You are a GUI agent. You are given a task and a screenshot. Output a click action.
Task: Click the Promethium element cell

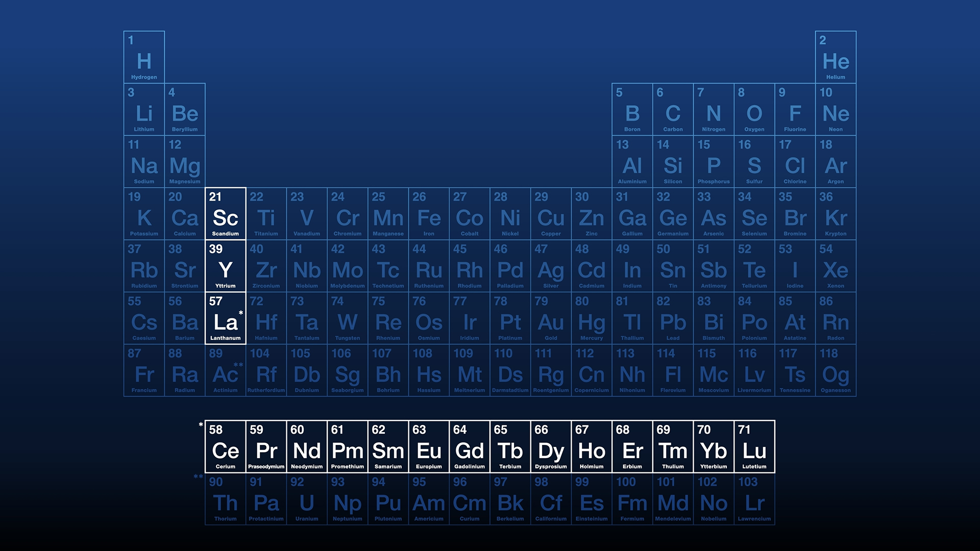(347, 446)
